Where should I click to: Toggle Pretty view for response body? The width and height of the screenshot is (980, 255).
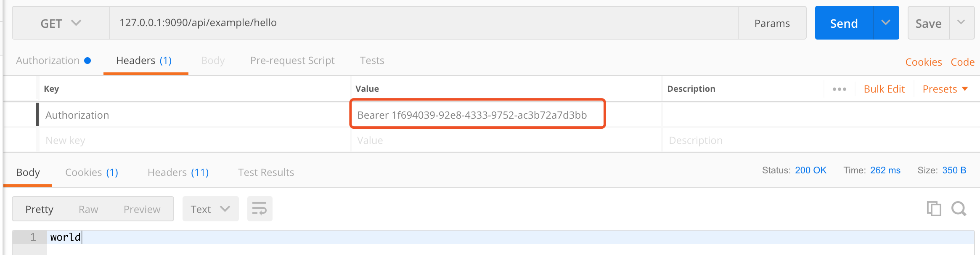point(39,208)
